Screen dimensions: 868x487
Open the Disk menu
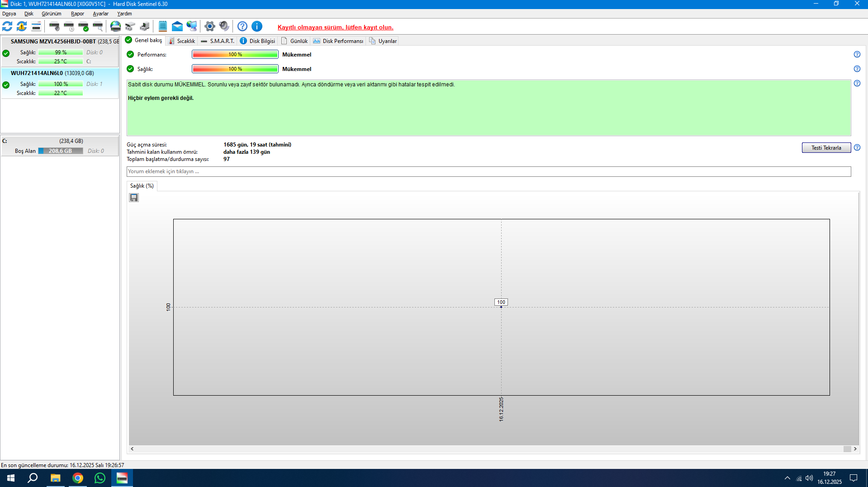point(29,14)
